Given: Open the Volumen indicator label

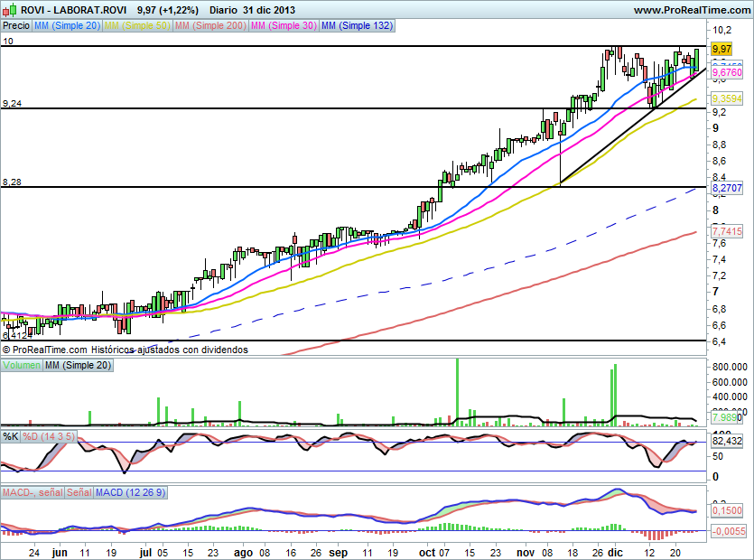Looking at the screenshot, I should tap(22, 365).
